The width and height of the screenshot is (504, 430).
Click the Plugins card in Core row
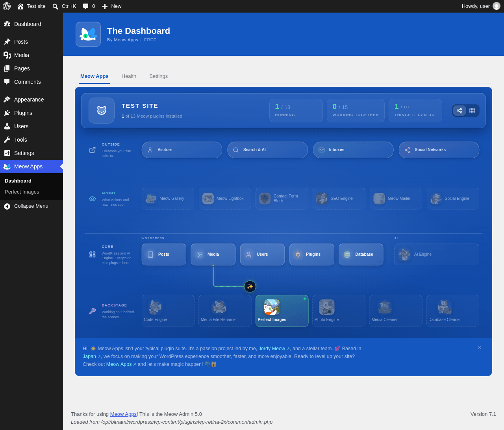point(311,255)
